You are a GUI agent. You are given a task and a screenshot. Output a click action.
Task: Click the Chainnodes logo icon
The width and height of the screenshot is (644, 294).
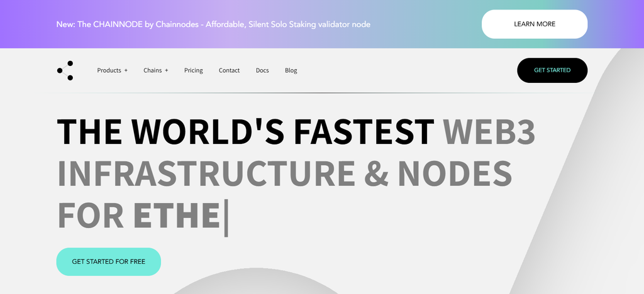pos(65,70)
